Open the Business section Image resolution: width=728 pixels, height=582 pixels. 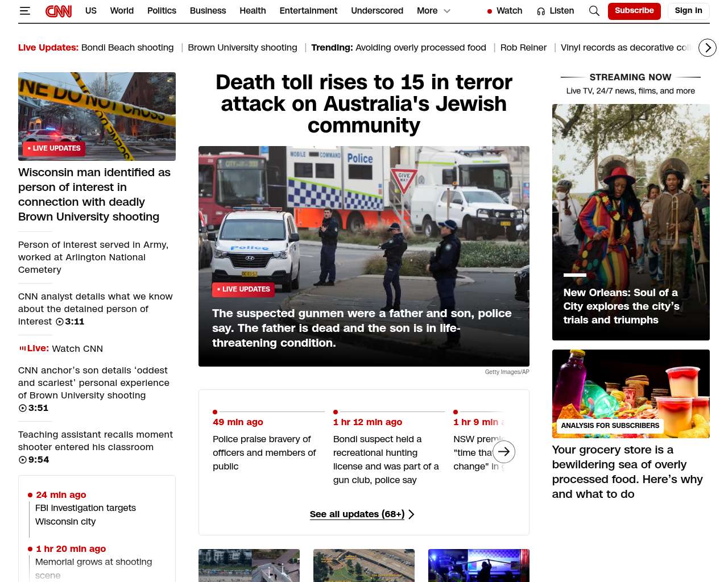pyautogui.click(x=208, y=11)
